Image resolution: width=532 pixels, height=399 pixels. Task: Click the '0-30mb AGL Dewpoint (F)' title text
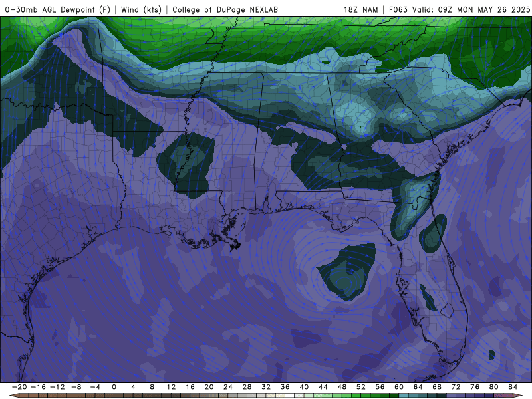(x=58, y=10)
